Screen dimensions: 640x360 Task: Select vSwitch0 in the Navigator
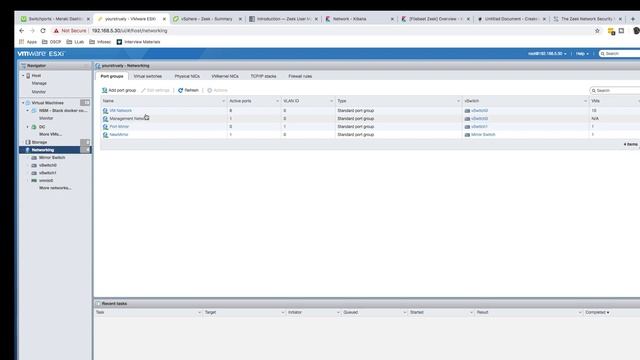click(48, 165)
